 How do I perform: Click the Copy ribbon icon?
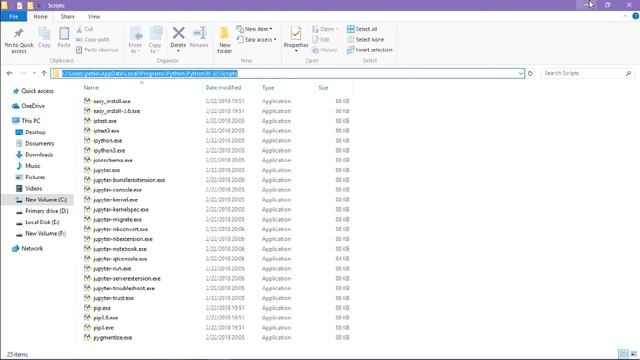(x=44, y=38)
